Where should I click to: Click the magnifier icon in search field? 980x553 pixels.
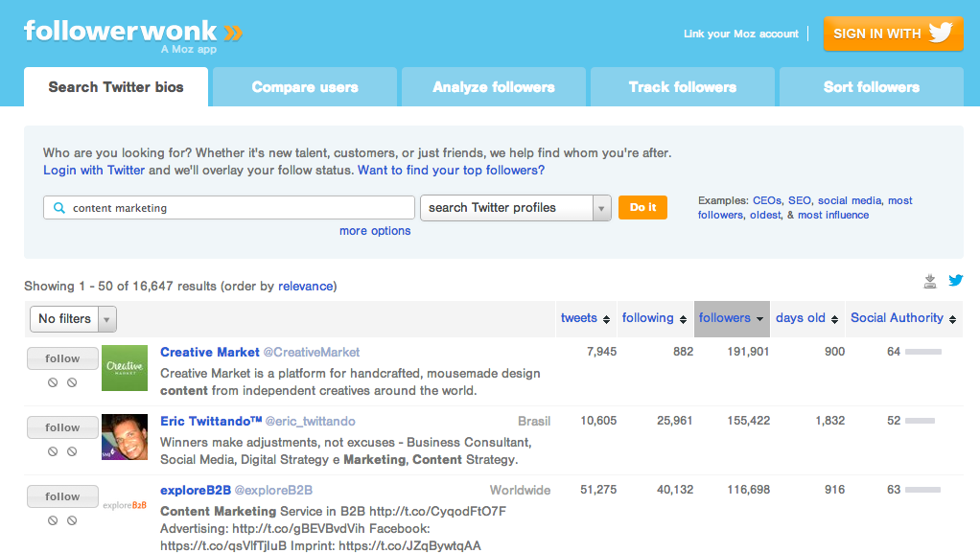(58, 208)
